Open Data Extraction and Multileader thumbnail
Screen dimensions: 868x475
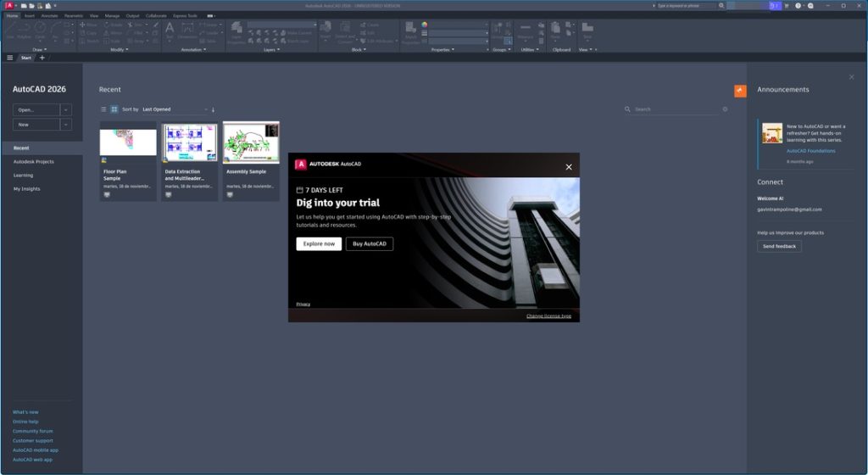coord(189,142)
